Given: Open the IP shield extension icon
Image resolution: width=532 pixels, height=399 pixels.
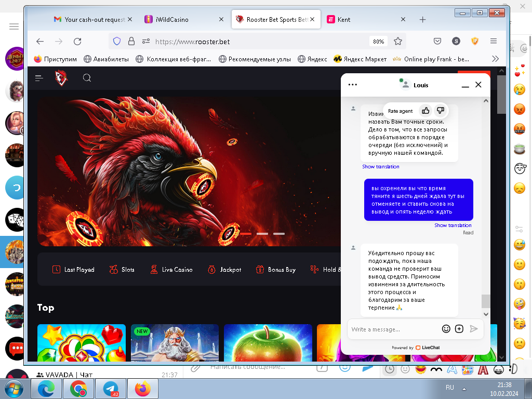Looking at the screenshot, I should (475, 42).
